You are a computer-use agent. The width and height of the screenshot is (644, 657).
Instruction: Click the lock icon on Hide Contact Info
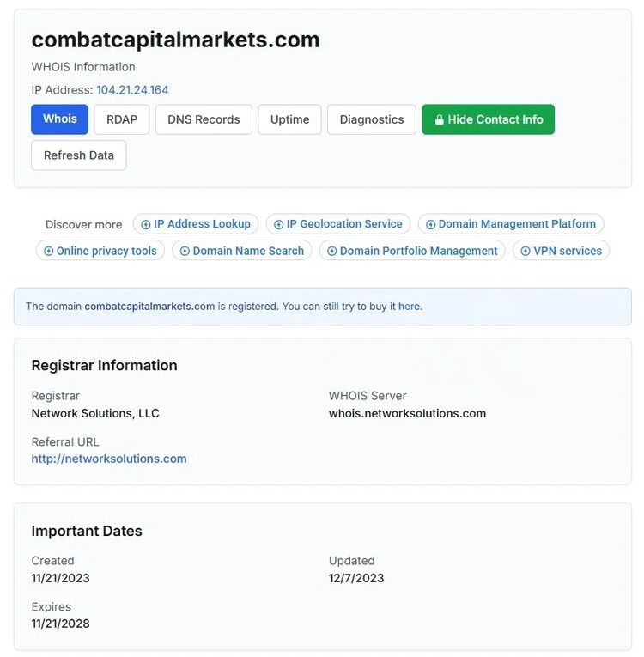coord(439,120)
